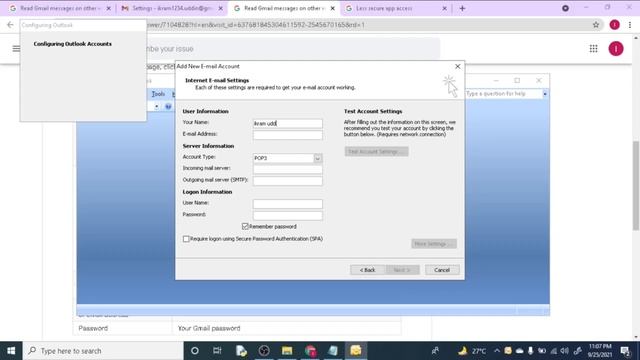This screenshot has height=360, width=640.
Task: Bookmark this page with the star icon
Action: click(x=596, y=25)
